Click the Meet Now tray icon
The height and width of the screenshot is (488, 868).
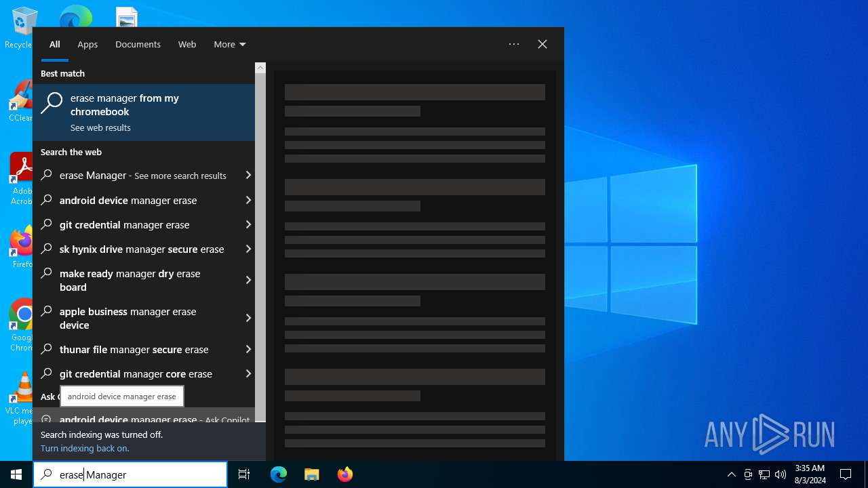748,474
